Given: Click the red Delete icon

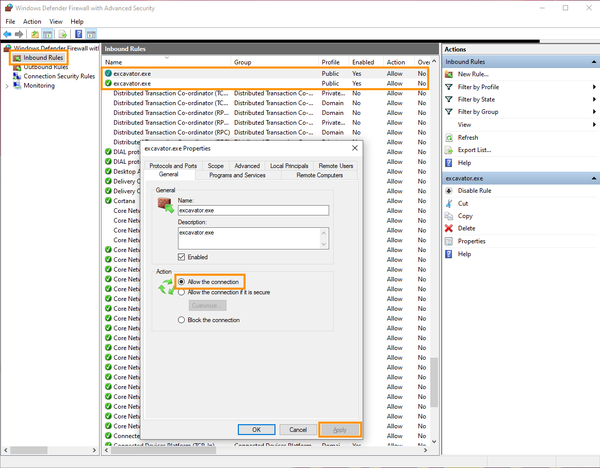Looking at the screenshot, I should (449, 228).
